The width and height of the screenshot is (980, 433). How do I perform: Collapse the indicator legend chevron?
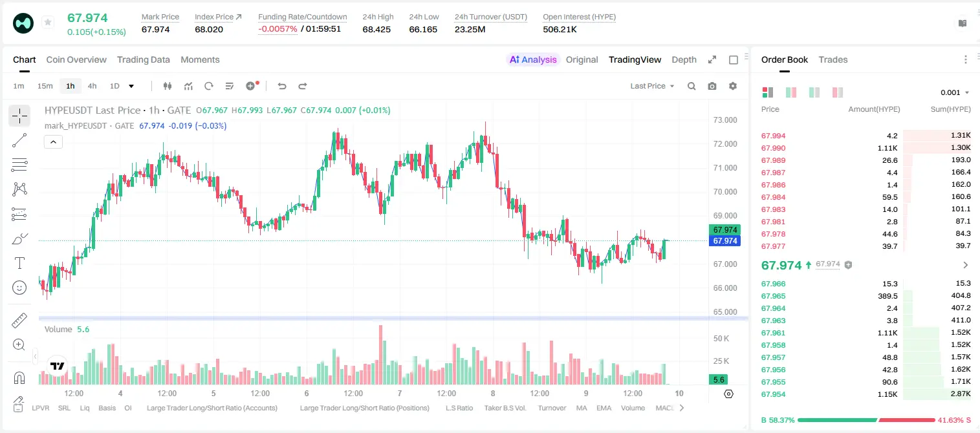pos(53,142)
